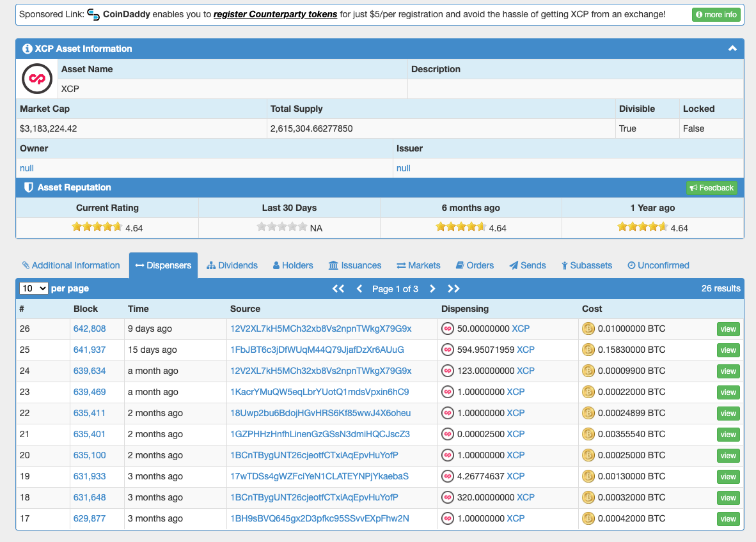
Task: Open the Issuances tab
Action: click(355, 265)
